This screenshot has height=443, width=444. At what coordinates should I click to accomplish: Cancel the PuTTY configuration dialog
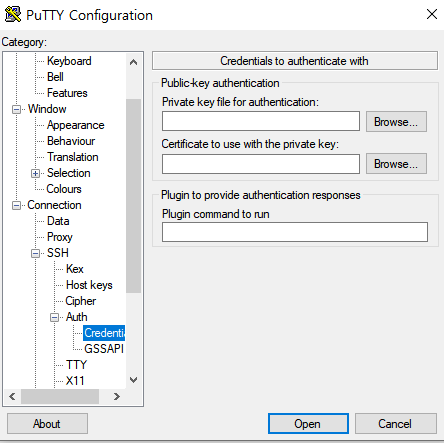tap(396, 424)
